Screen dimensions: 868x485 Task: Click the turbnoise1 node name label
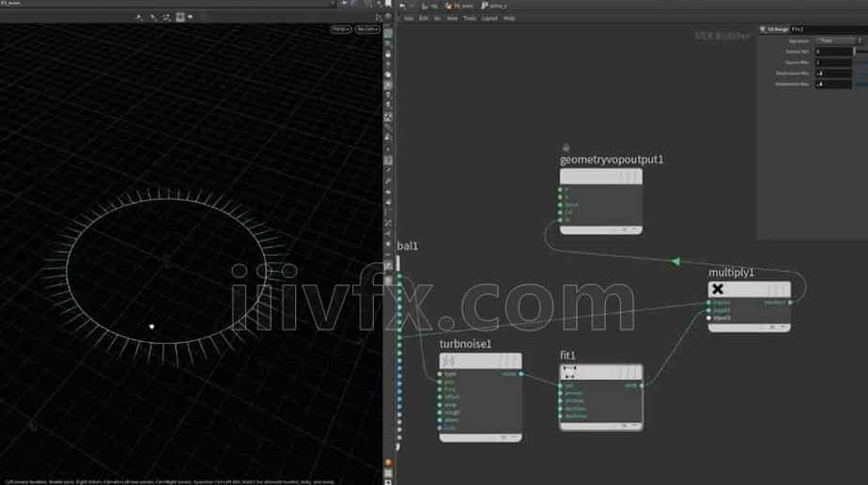pos(465,344)
